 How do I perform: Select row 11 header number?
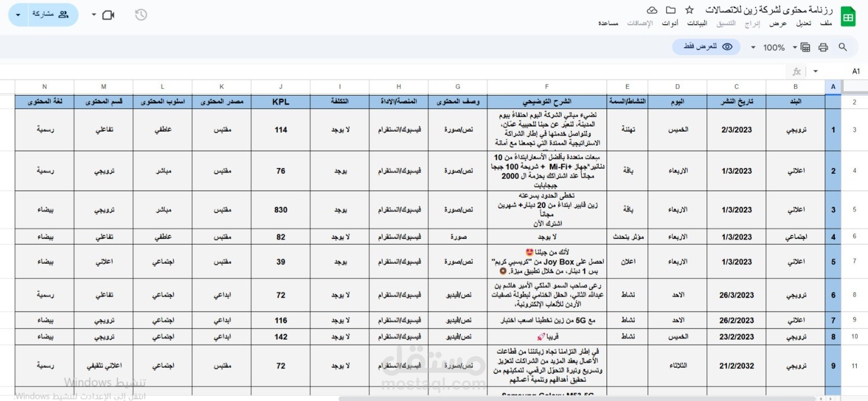pos(855,366)
